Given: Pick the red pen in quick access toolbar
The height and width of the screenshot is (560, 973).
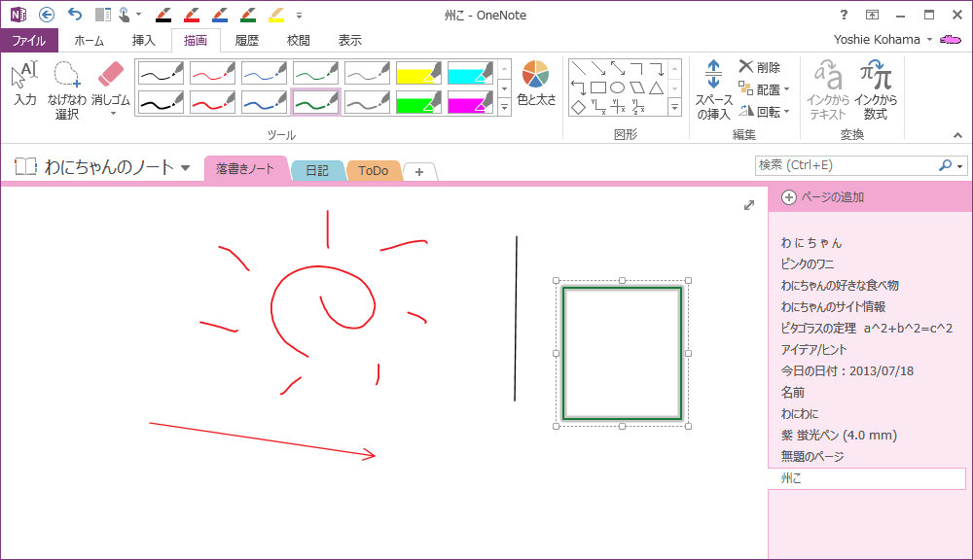Looking at the screenshot, I should (192, 15).
